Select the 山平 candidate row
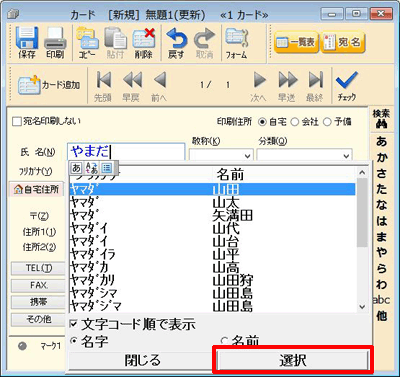400x377 pixels. 212,254
